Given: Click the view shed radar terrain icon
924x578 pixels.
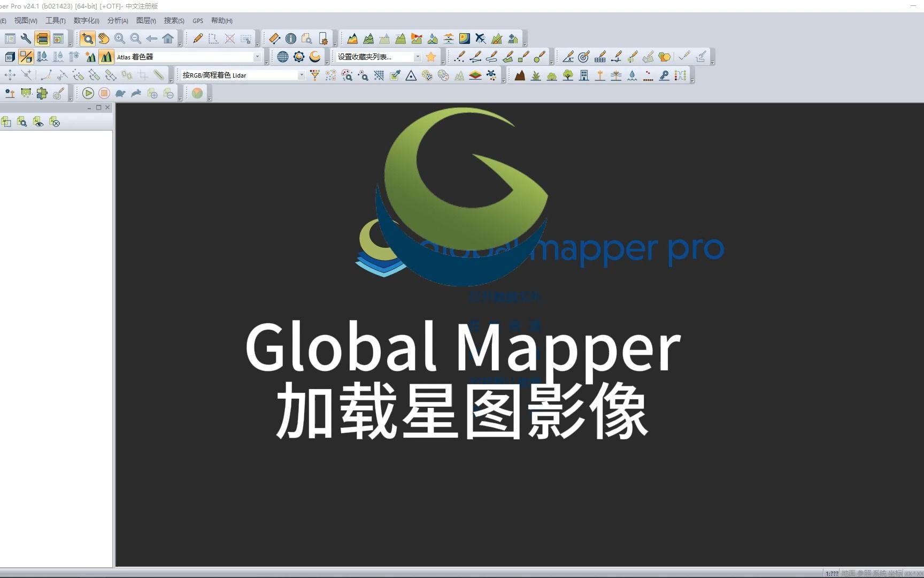Looking at the screenshot, I should coord(416,39).
